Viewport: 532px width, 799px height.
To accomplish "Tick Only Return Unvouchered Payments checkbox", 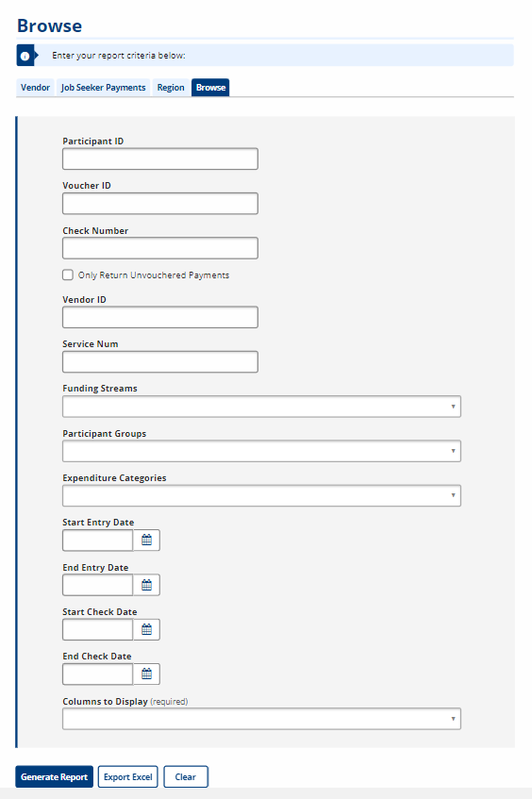I will coord(68,275).
